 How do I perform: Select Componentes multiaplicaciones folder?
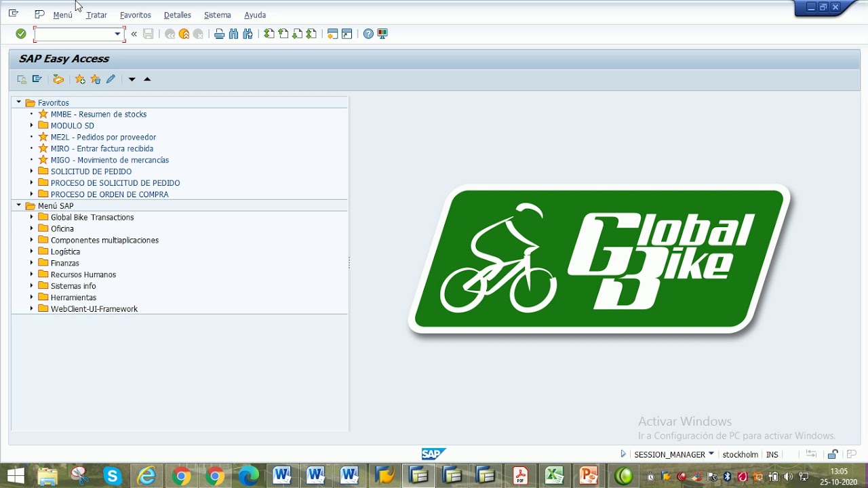pos(104,240)
